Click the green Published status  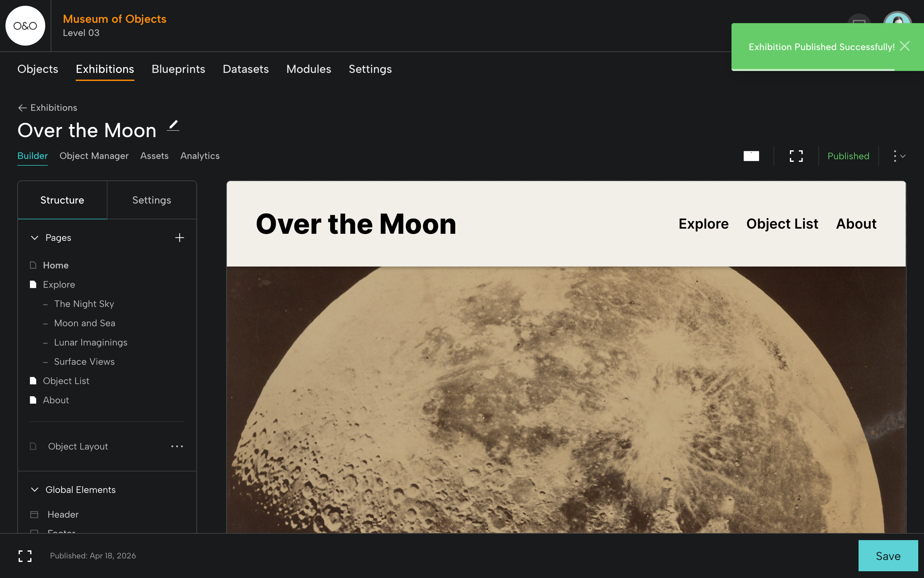(x=848, y=156)
